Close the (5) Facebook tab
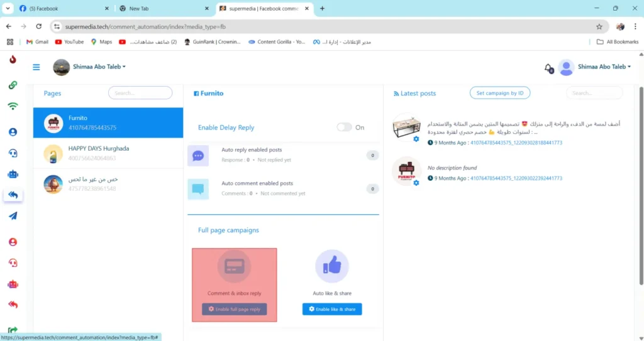This screenshot has width=644, height=341. pos(107,8)
